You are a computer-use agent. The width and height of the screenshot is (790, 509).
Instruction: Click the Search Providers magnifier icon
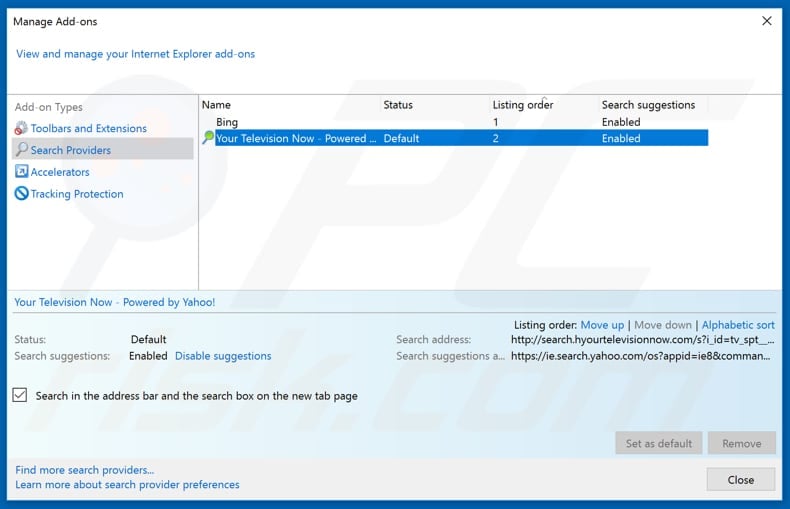click(x=21, y=149)
